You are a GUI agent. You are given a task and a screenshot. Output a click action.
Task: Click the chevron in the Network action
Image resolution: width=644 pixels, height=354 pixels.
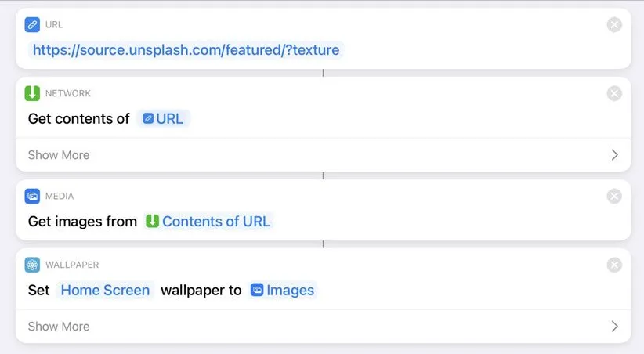(614, 155)
